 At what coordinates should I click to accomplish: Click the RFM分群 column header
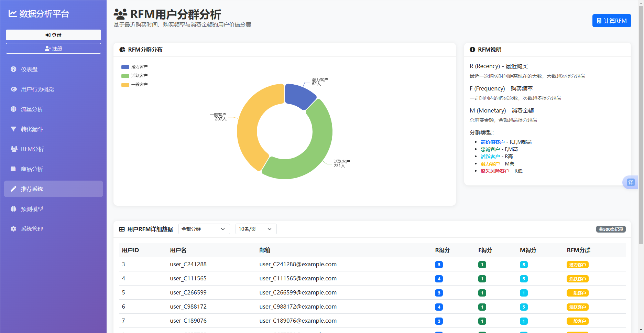(x=579, y=250)
